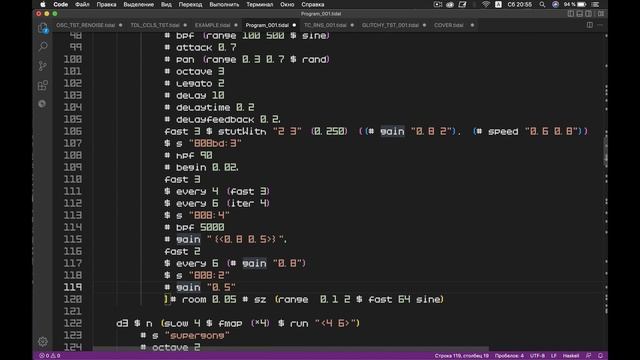The width and height of the screenshot is (640, 360).
Task: Open the Customize Layout icon
Action: coord(601,13)
